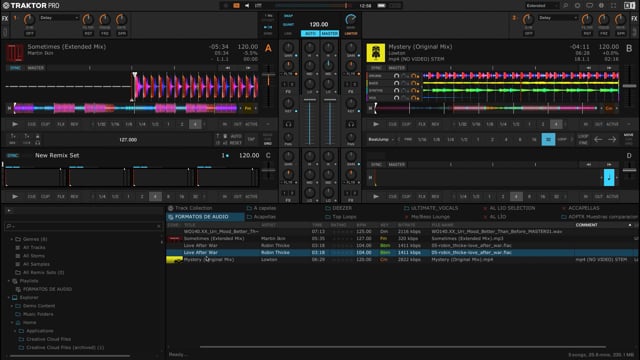Image resolution: width=640 pixels, height=360 pixels.
Task: Open the DEEZER favorites folder
Action: [338, 208]
